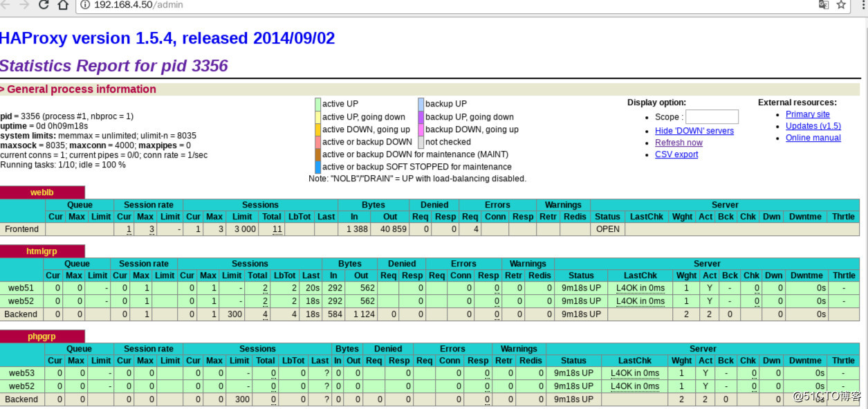Click 'L4OK in 0ms' for web53
868x409 pixels.
tap(635, 373)
